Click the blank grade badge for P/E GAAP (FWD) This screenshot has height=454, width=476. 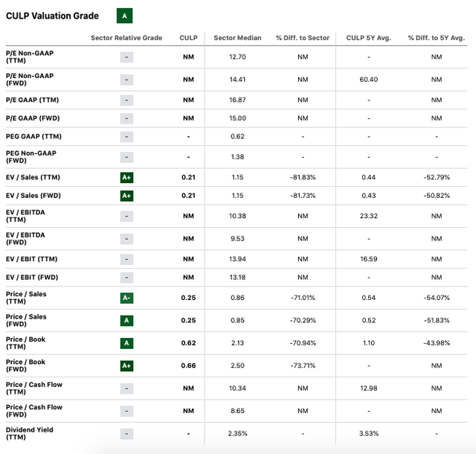[126, 118]
